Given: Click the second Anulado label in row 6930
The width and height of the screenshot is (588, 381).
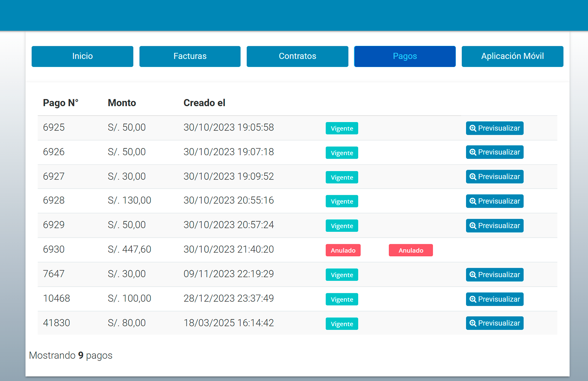Looking at the screenshot, I should tap(411, 250).
